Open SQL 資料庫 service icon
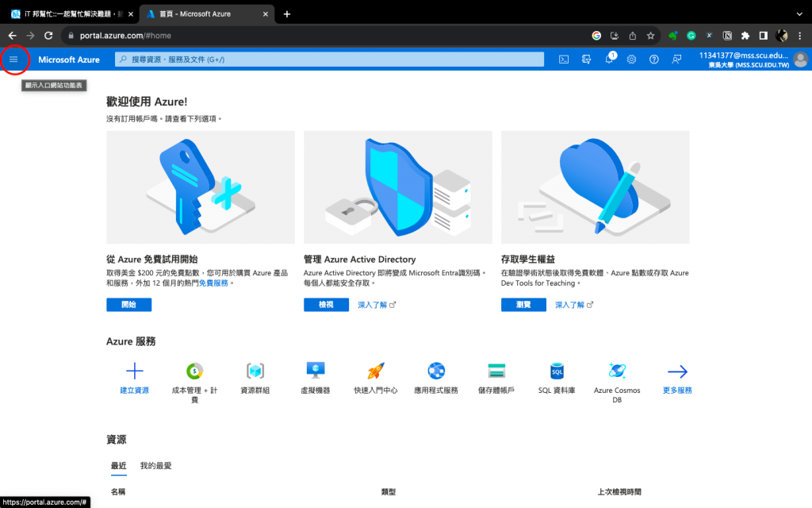 pyautogui.click(x=557, y=371)
